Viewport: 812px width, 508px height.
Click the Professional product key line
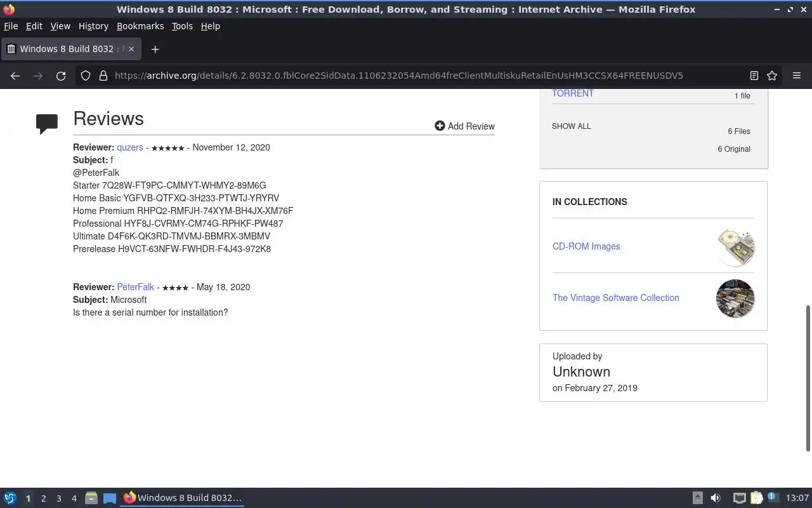(178, 224)
